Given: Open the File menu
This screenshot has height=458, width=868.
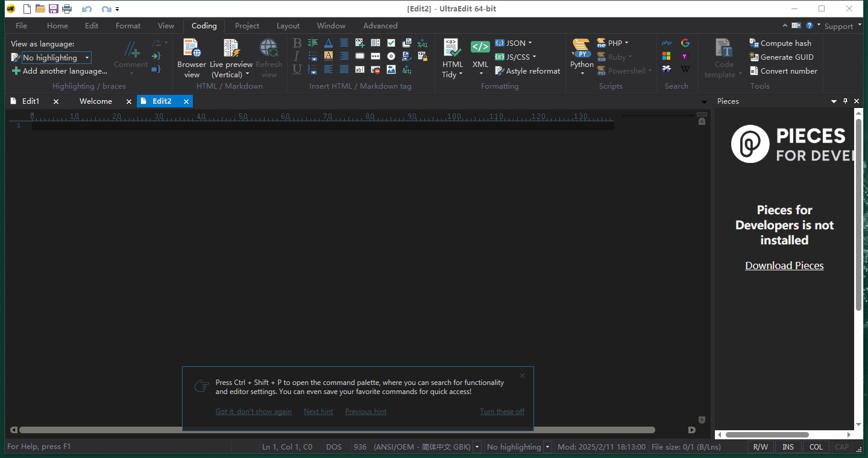Looking at the screenshot, I should pos(21,25).
